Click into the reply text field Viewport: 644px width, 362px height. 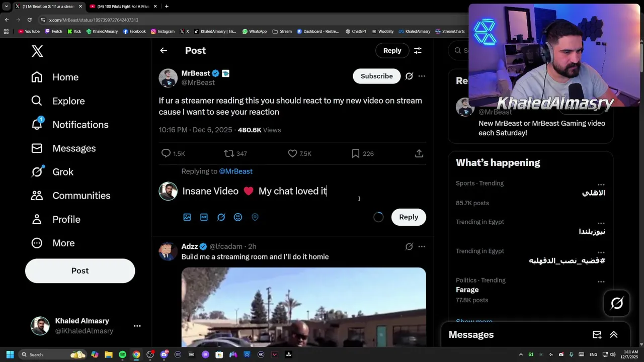(303, 191)
